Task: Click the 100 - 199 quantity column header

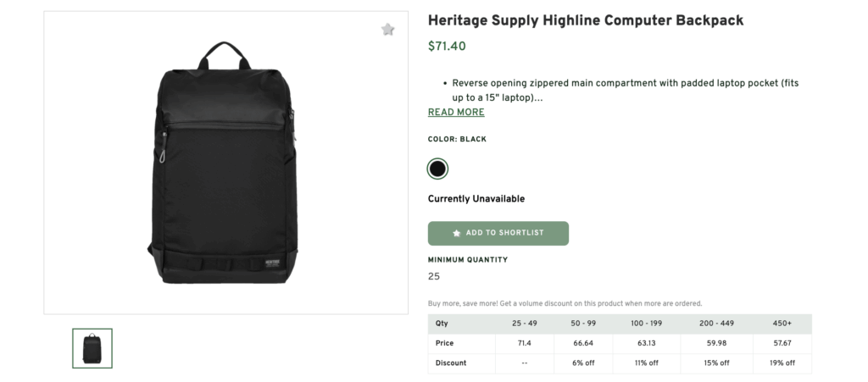Action: click(647, 324)
